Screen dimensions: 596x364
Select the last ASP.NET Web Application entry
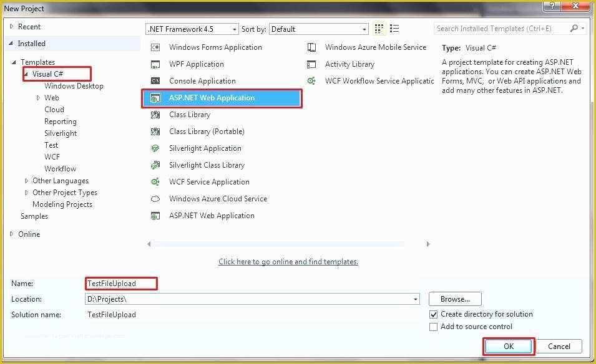(x=212, y=216)
